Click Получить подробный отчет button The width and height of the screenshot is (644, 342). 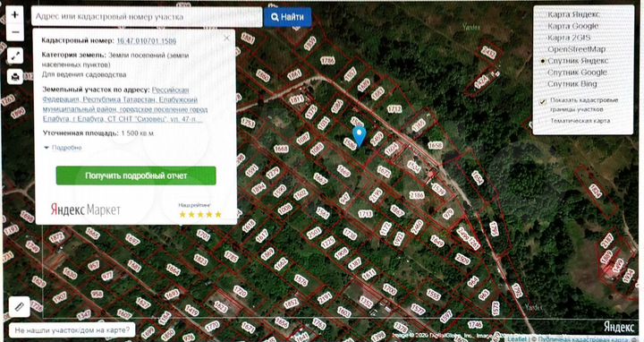click(x=136, y=175)
